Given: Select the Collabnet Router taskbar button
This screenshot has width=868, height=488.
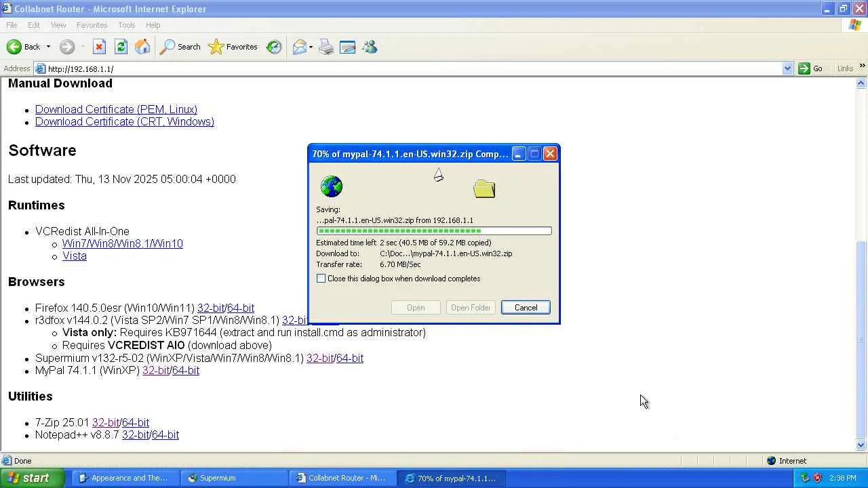Looking at the screenshot, I should (343, 478).
